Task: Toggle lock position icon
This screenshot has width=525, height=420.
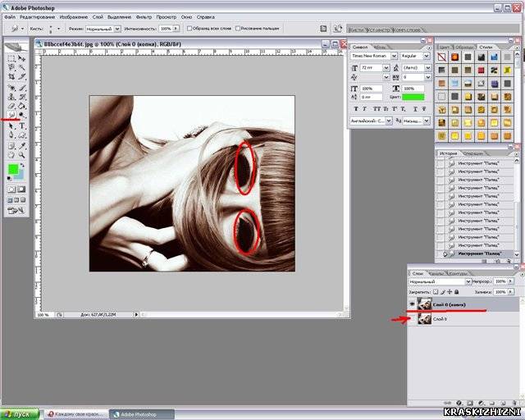Action: pyautogui.click(x=450, y=292)
